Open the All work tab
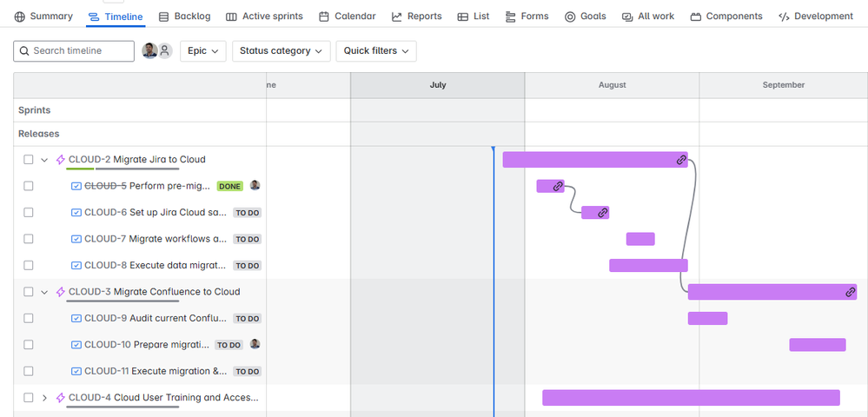Screen dimensions: 868x417 pos(648,16)
